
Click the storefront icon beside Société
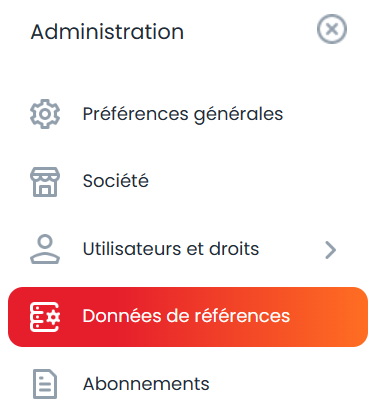click(45, 182)
